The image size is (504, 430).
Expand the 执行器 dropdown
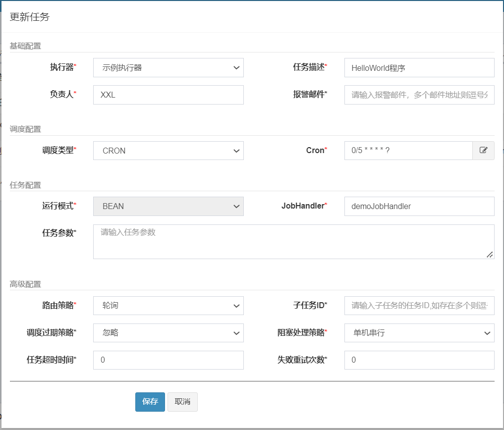click(168, 67)
